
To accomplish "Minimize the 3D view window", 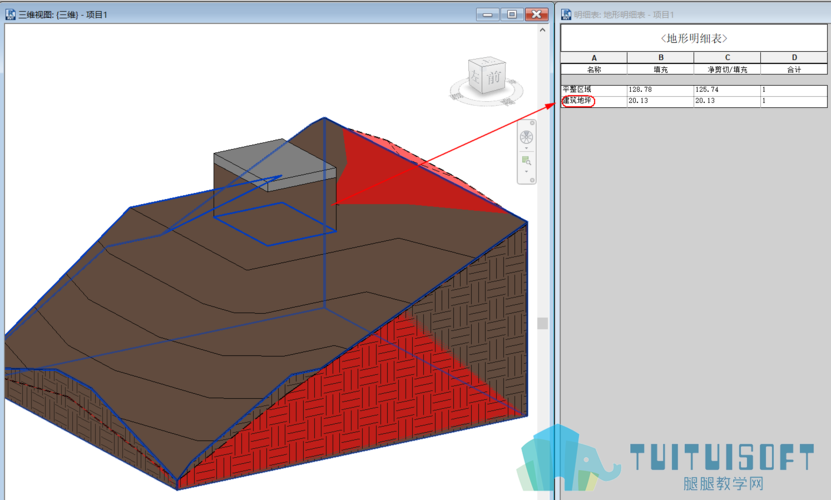I will click(x=489, y=15).
